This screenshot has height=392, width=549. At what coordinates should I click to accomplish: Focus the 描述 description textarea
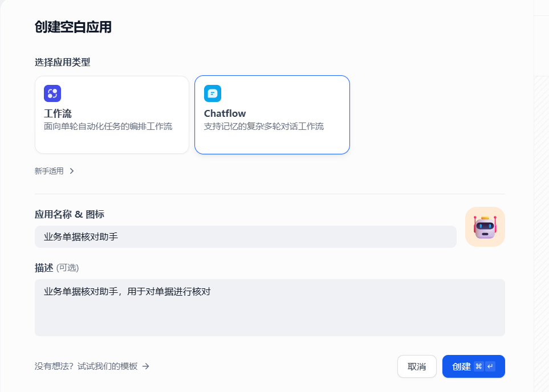click(270, 308)
